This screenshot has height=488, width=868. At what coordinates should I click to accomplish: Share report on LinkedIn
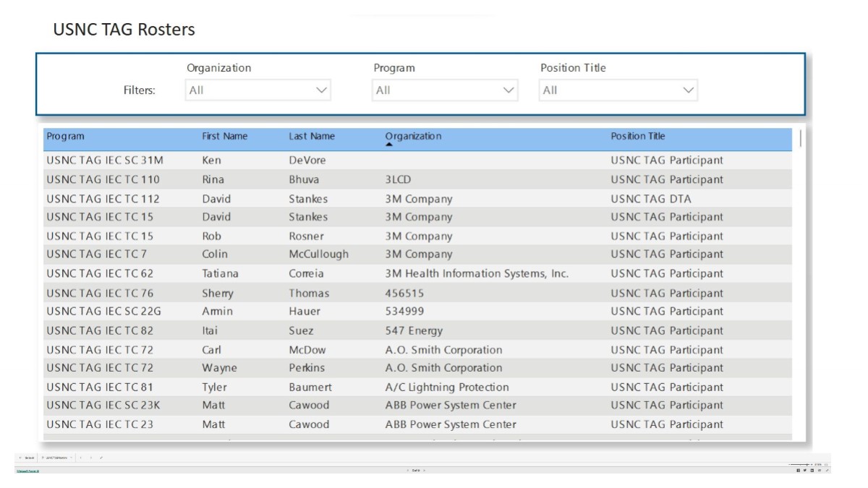click(812, 471)
